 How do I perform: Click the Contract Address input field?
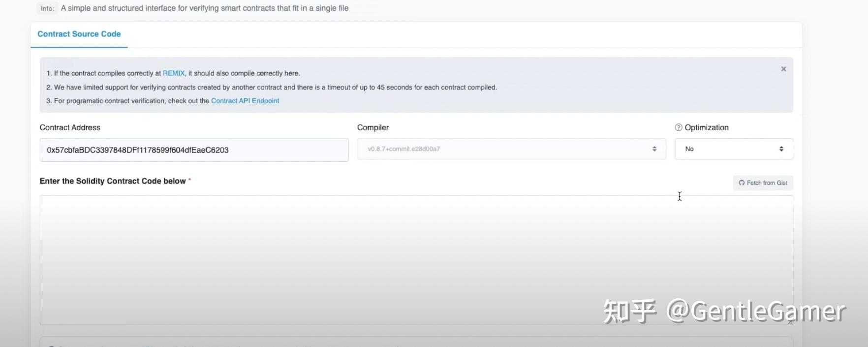(x=194, y=150)
